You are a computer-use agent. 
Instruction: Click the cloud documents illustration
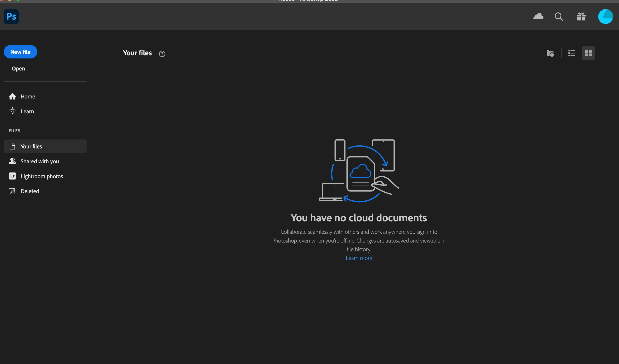tap(359, 171)
